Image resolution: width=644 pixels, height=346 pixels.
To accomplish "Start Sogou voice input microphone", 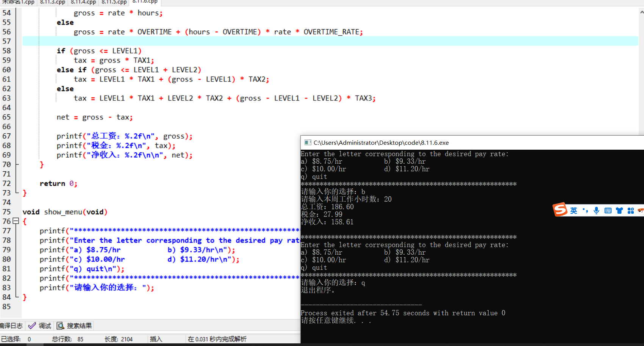I will click(x=597, y=211).
